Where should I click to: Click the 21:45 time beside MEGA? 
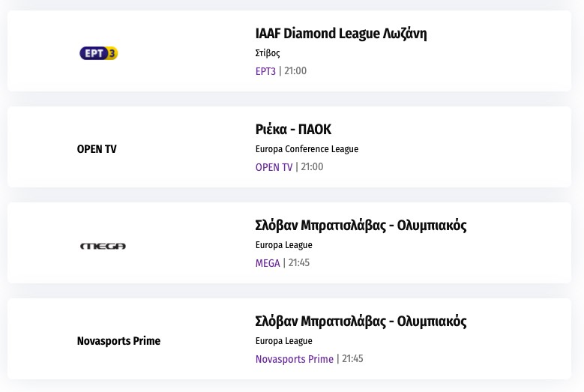click(x=299, y=263)
